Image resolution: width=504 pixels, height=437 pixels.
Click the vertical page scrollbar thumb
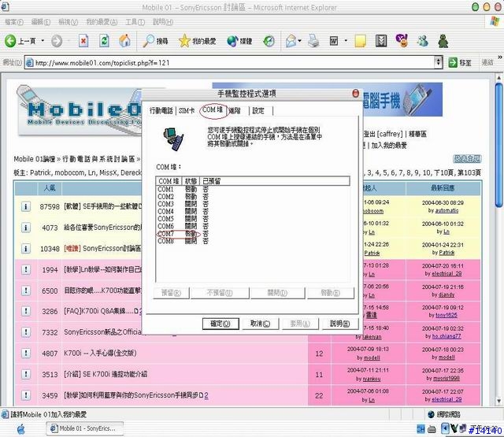pos(498,145)
